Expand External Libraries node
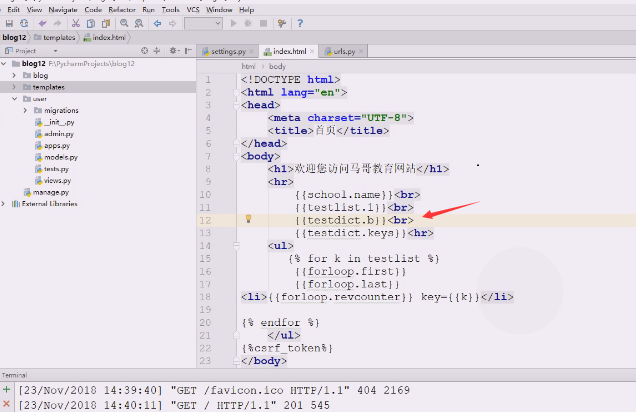636x412 pixels. 3,204
